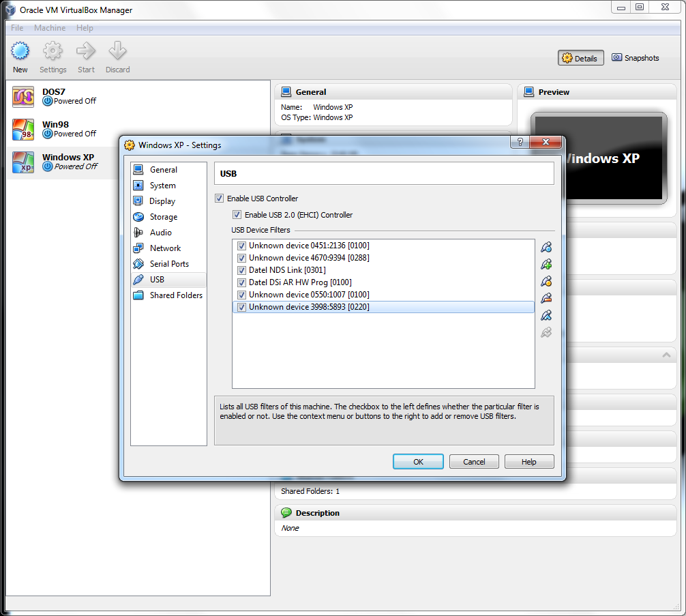Open Storage settings category icon

[x=138, y=217]
